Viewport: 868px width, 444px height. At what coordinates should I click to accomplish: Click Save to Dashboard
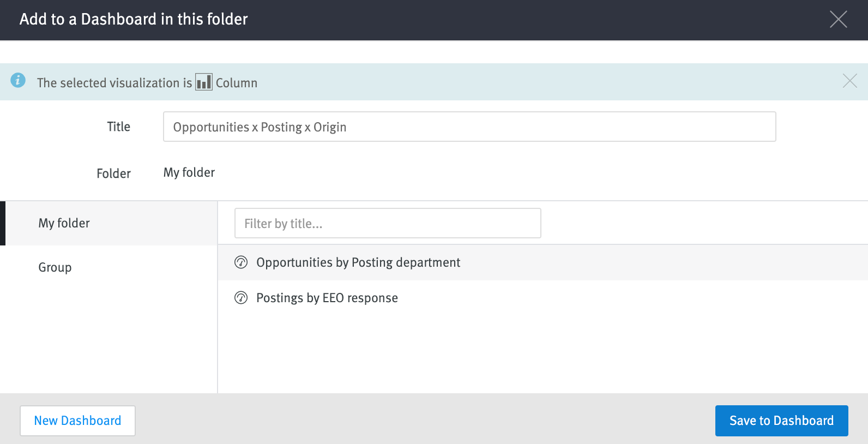pyautogui.click(x=781, y=421)
